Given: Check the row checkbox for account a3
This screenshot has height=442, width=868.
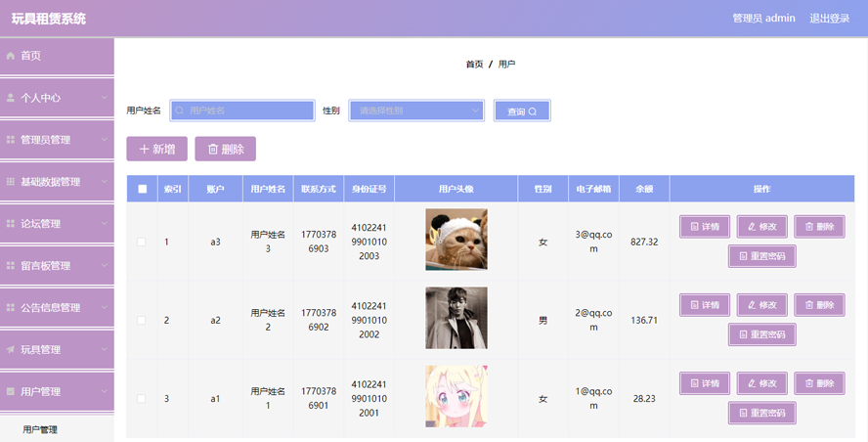Looking at the screenshot, I should click(x=141, y=243).
